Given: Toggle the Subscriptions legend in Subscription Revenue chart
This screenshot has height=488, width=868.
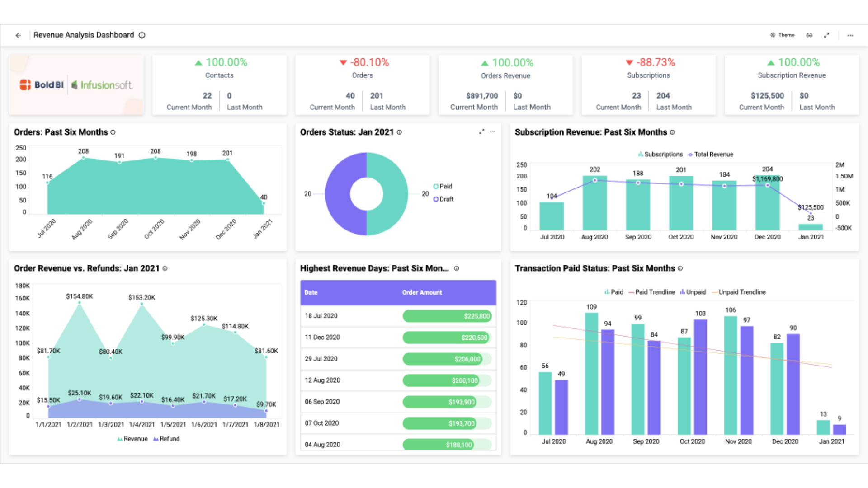Looking at the screenshot, I should 660,154.
